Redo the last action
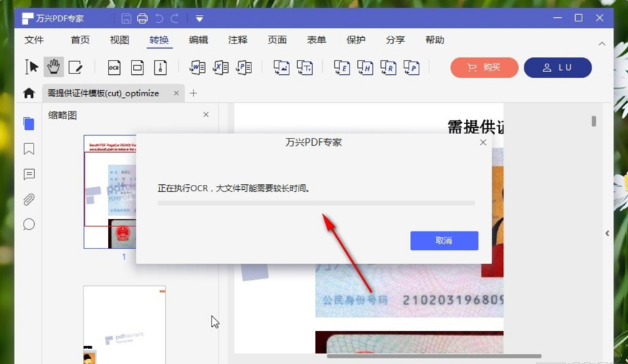628x364 pixels. pos(174,19)
